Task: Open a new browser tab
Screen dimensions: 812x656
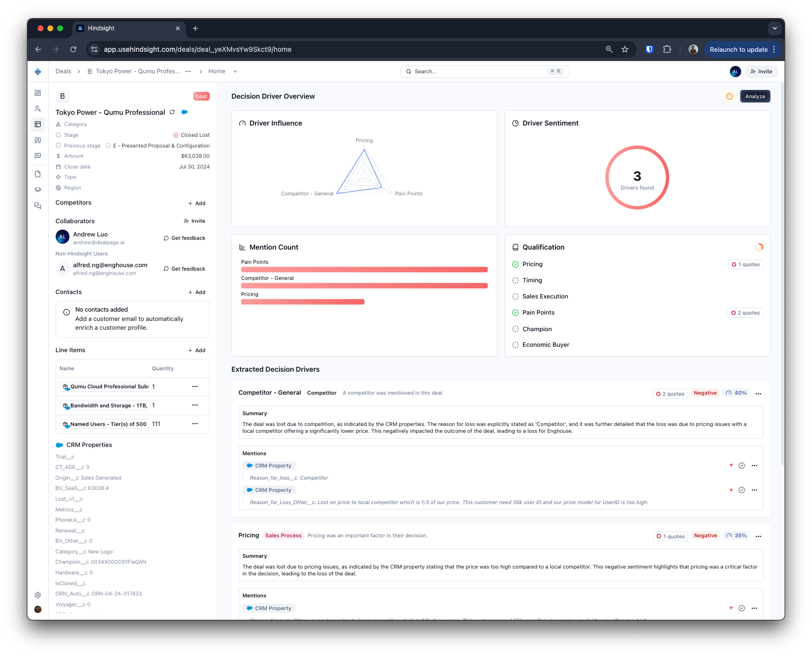Action: [195, 28]
